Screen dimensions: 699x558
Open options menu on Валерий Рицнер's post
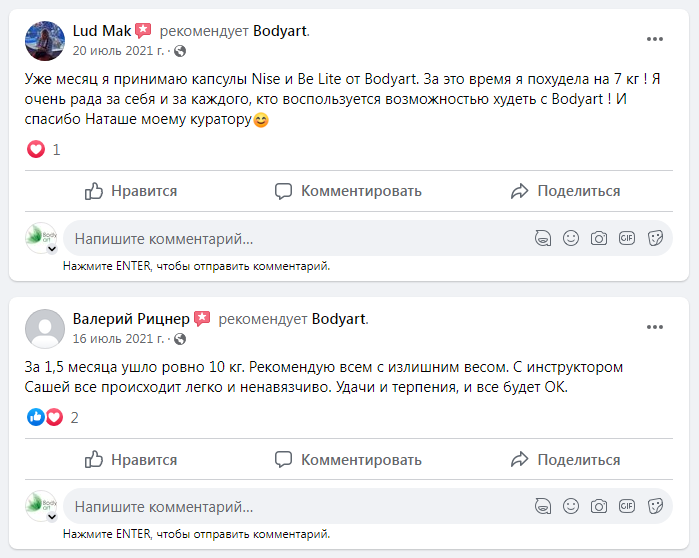[655, 327]
